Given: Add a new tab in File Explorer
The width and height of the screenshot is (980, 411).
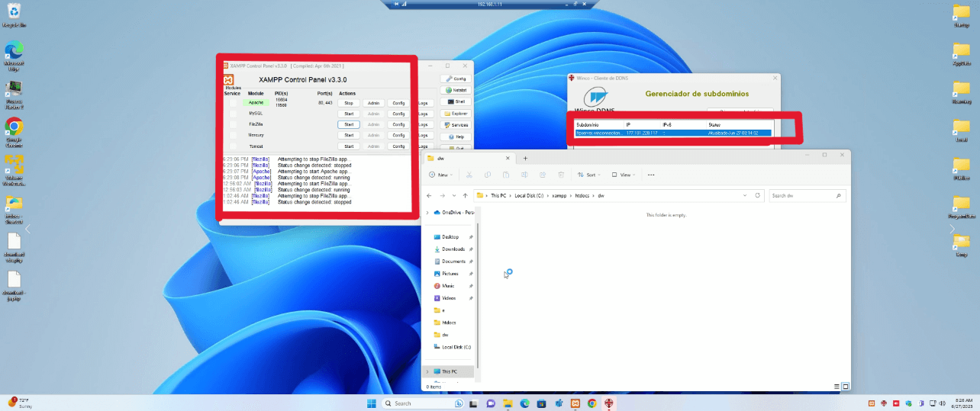Looking at the screenshot, I should click(525, 158).
